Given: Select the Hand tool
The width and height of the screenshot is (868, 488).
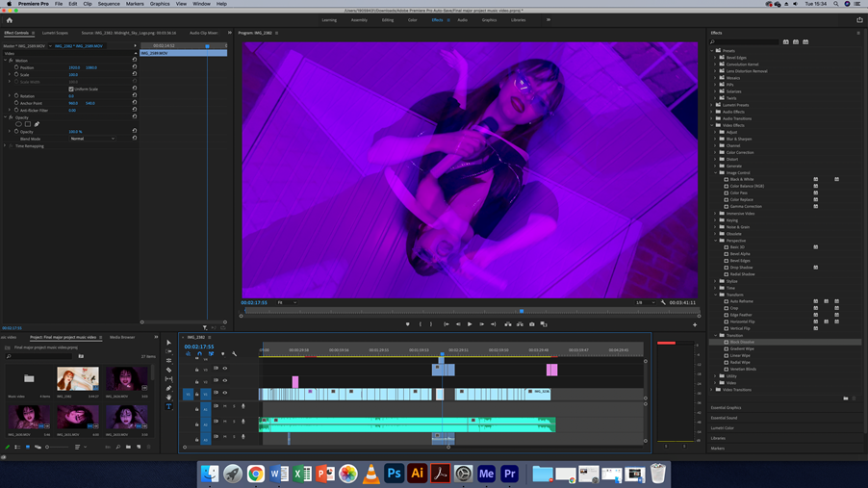Looking at the screenshot, I should pos(168,398).
